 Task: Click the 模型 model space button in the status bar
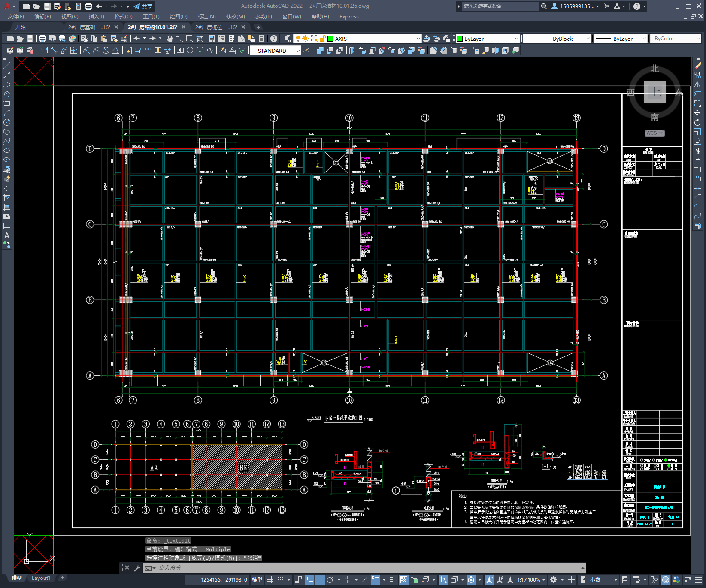257,580
